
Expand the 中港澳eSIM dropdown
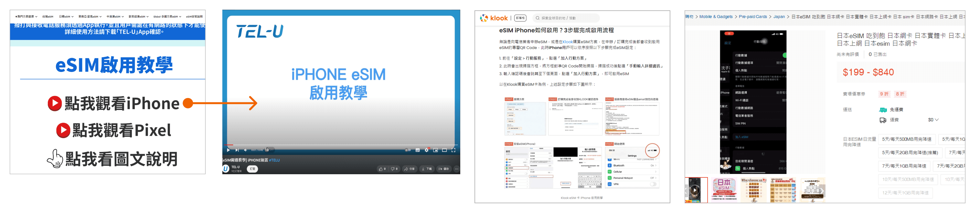click(115, 17)
